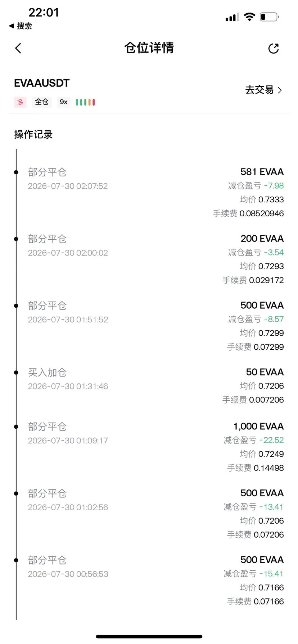The width and height of the screenshot is (298, 644).
Task: Select the 买入加仓 timeline dot
Action: [x=16, y=373]
